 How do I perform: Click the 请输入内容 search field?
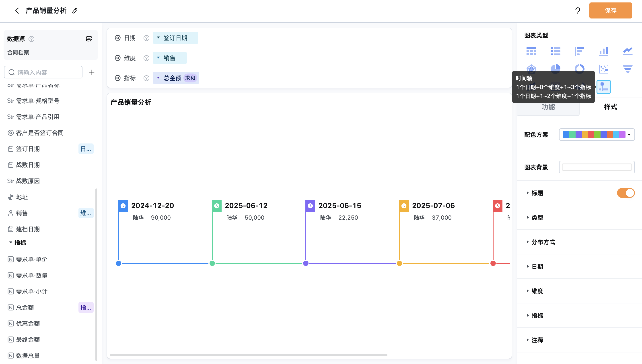point(43,72)
